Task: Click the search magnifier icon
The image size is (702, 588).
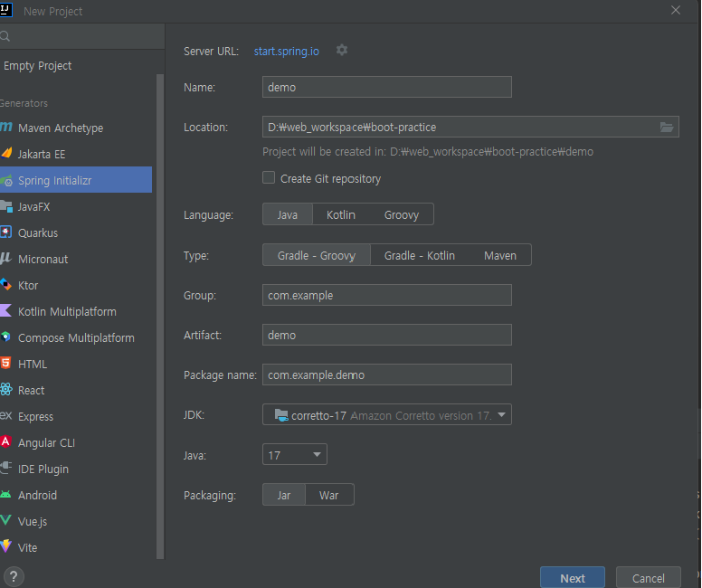Action: (5, 36)
